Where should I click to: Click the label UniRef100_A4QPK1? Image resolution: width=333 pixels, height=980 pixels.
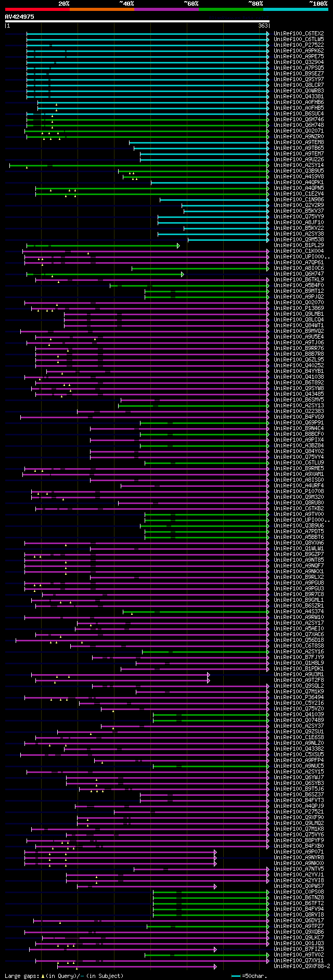(x=299, y=182)
